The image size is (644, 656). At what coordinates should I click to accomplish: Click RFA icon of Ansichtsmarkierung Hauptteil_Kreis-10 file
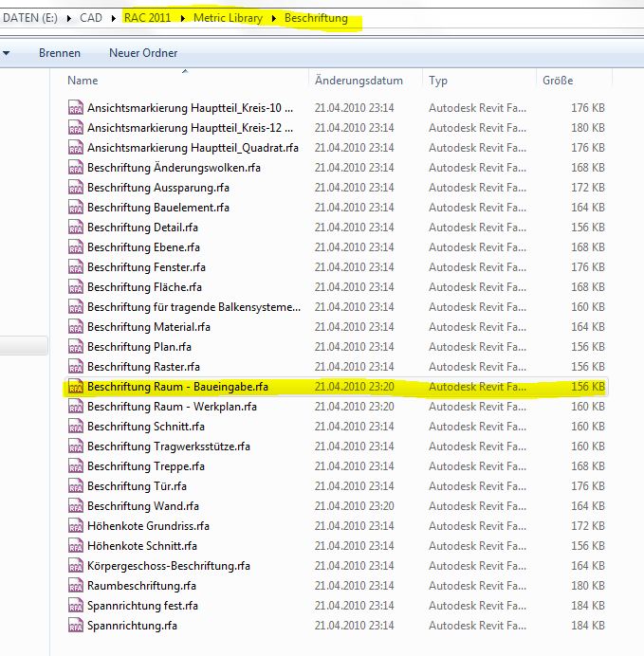(x=75, y=107)
